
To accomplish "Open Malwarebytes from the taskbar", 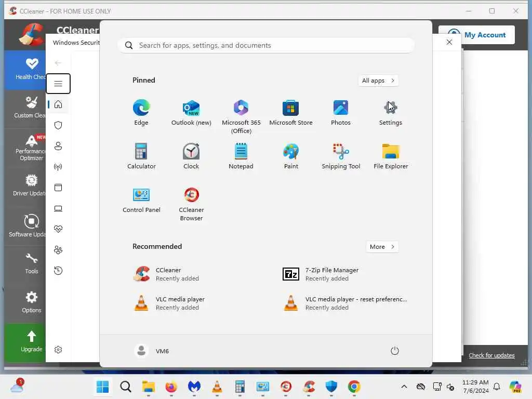I will [194, 387].
